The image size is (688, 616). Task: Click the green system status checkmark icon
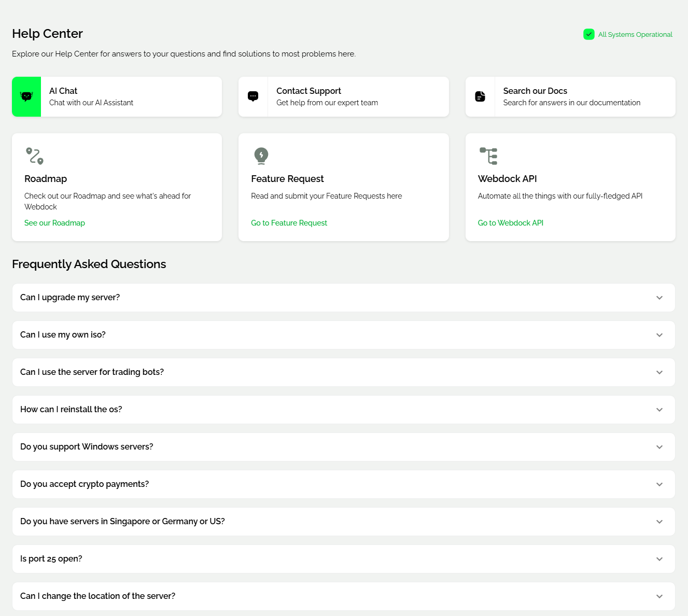pos(589,34)
